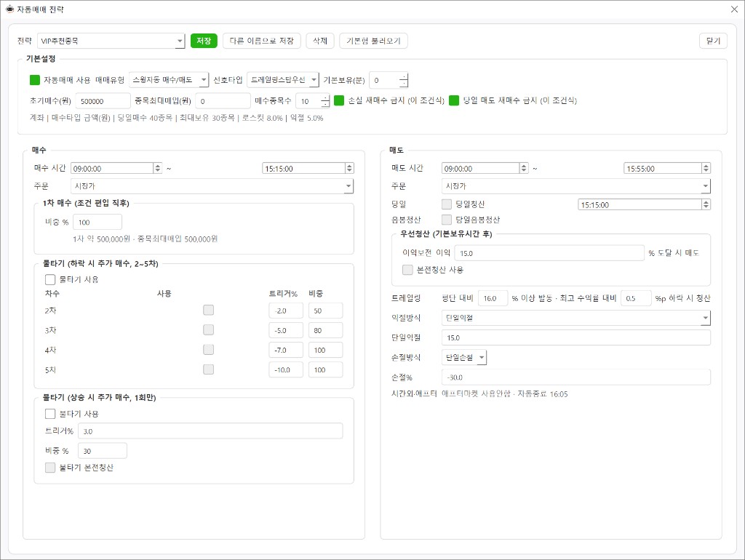Click 5차 비중 field 100
Screen dimensions: 745x560
click(x=325, y=370)
